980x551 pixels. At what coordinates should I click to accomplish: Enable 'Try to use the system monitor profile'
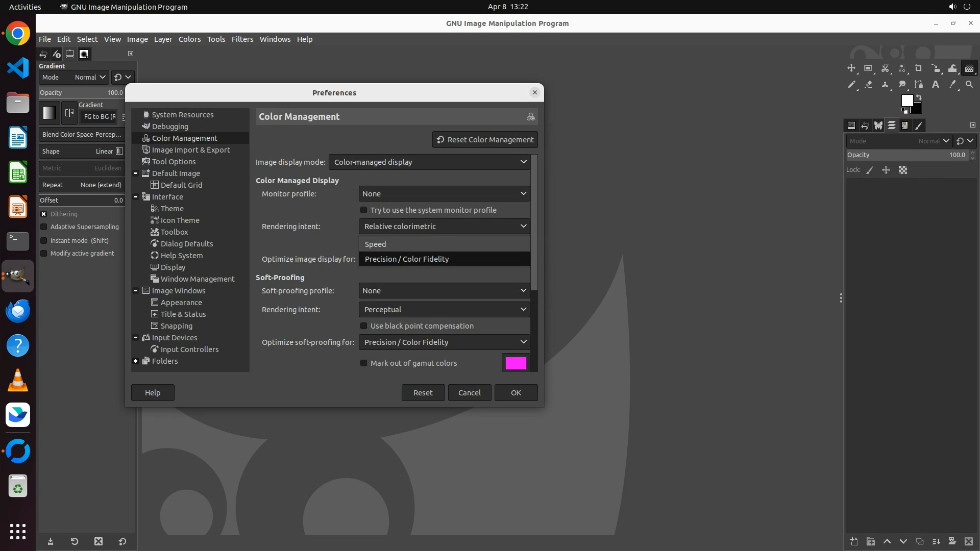[x=364, y=210]
